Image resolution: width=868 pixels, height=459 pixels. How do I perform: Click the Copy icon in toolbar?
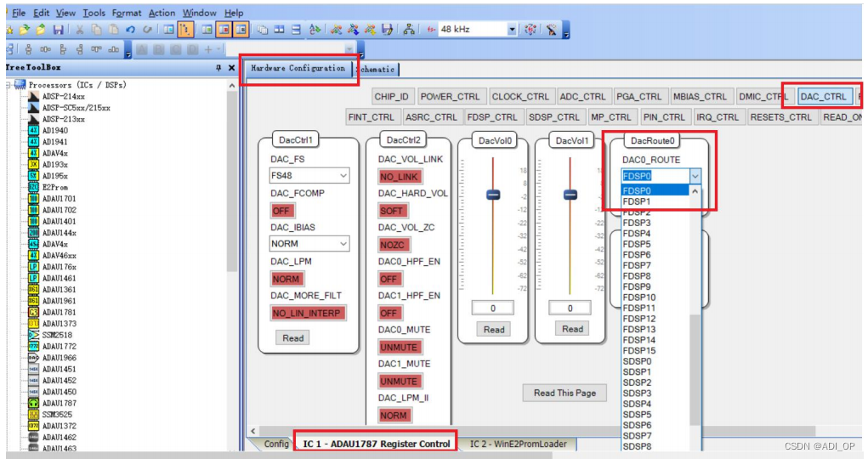click(96, 30)
